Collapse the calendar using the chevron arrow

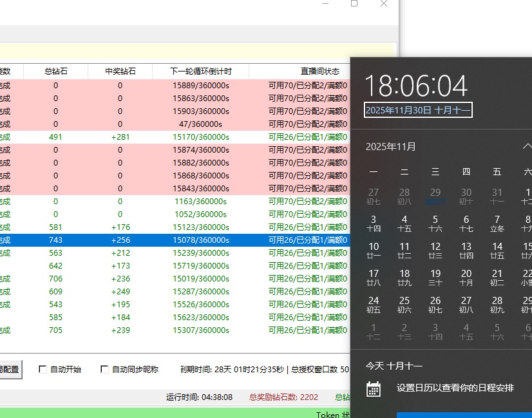coord(527,146)
